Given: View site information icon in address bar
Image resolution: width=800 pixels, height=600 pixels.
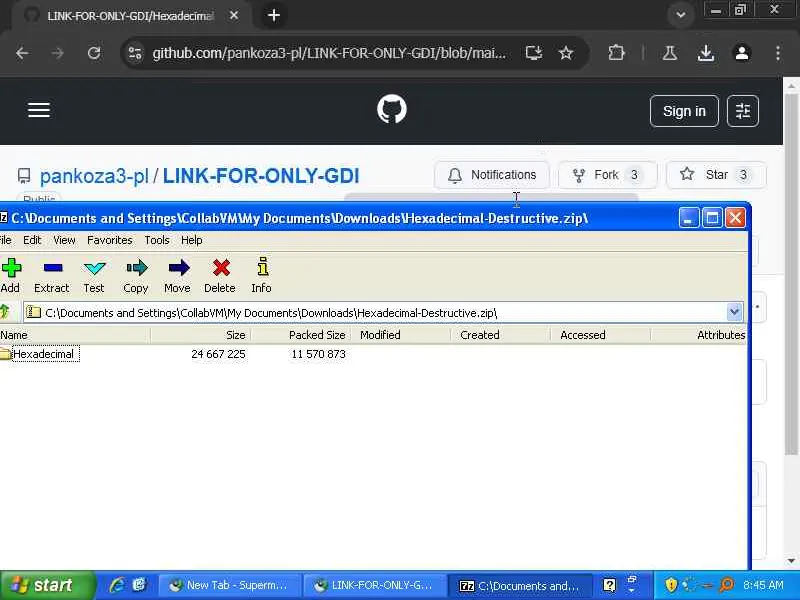Looking at the screenshot, I should click(135, 53).
